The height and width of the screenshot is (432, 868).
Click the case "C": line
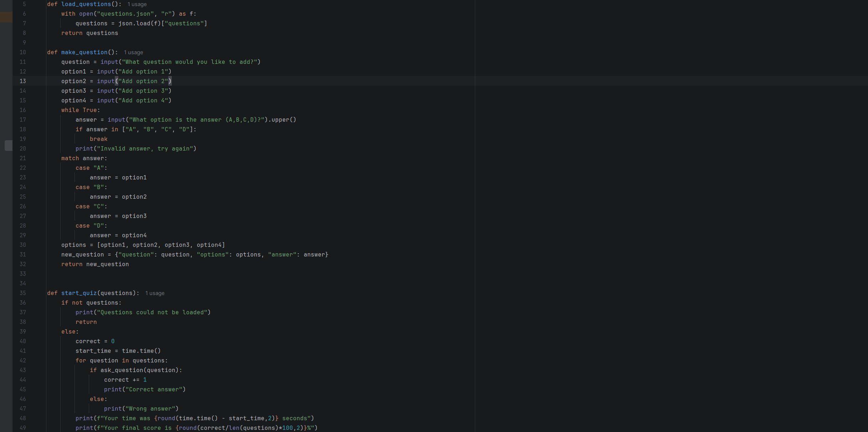pos(91,207)
